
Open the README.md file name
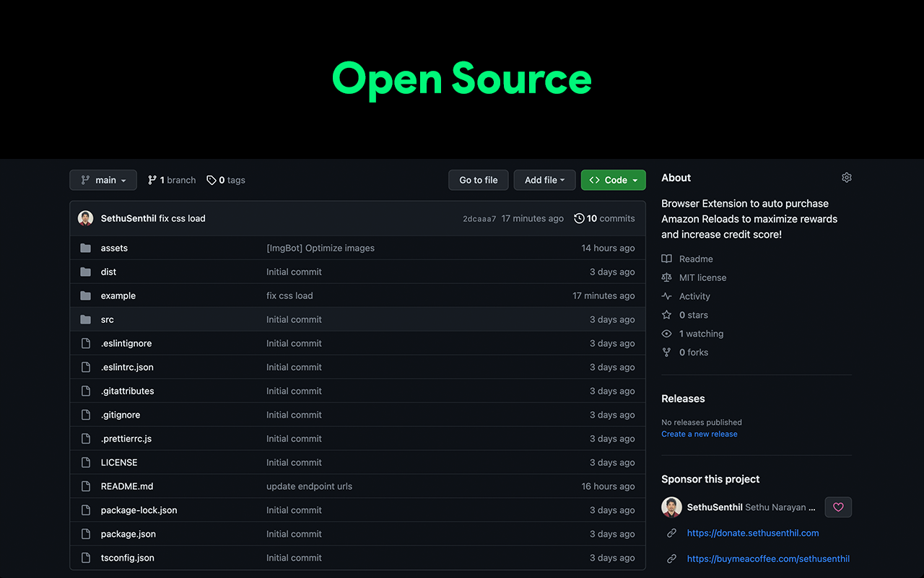(127, 486)
